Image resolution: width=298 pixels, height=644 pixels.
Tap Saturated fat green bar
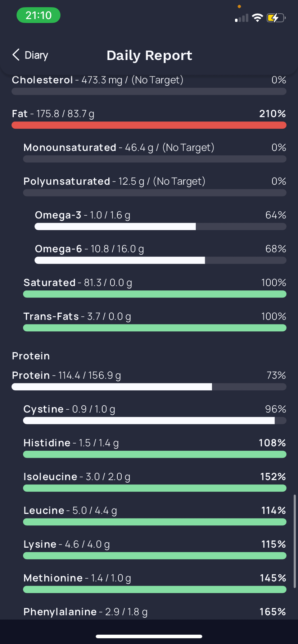pos(155,294)
